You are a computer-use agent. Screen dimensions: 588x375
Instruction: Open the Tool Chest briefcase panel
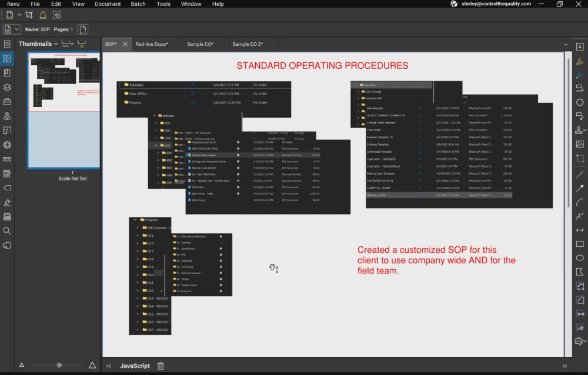pos(6,102)
